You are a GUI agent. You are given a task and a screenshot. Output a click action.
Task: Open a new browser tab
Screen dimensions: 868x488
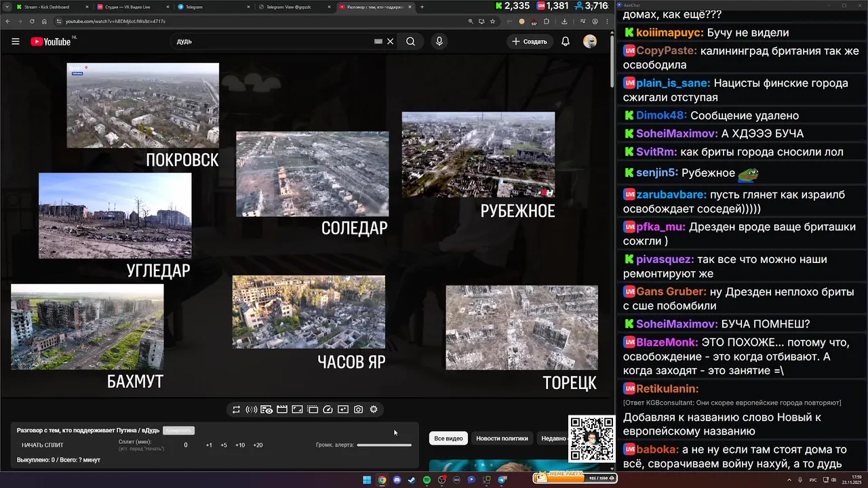[422, 7]
